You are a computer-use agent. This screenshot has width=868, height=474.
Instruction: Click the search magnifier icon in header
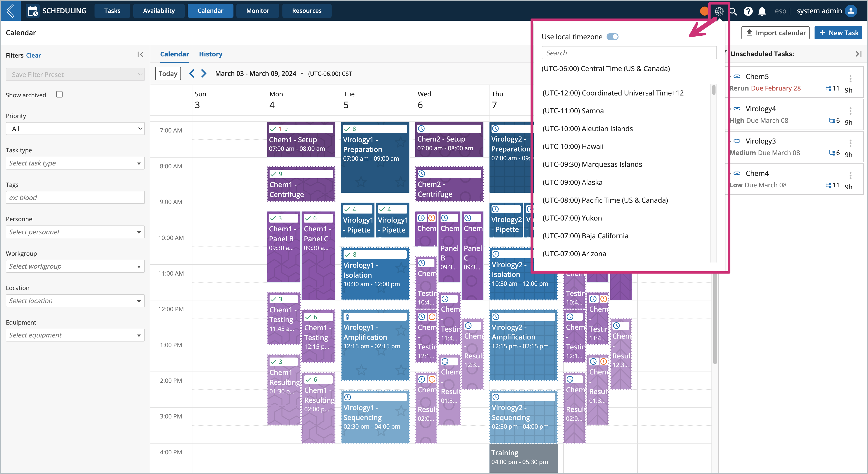[x=733, y=11]
